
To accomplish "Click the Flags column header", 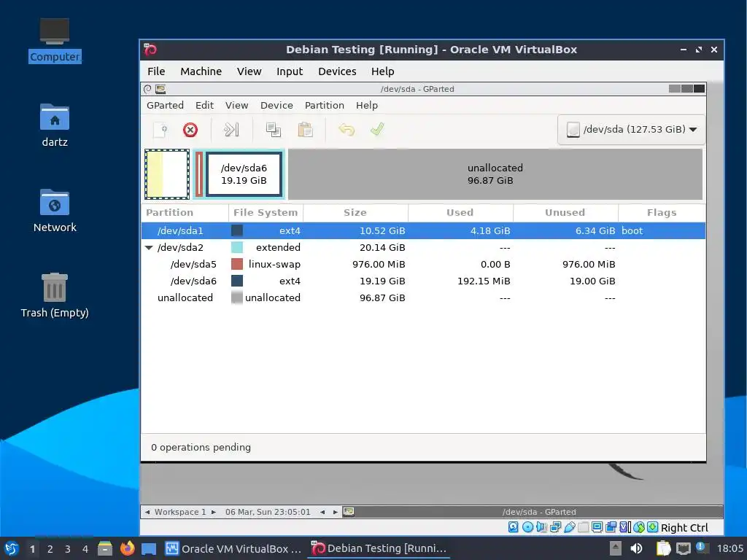I will [662, 213].
